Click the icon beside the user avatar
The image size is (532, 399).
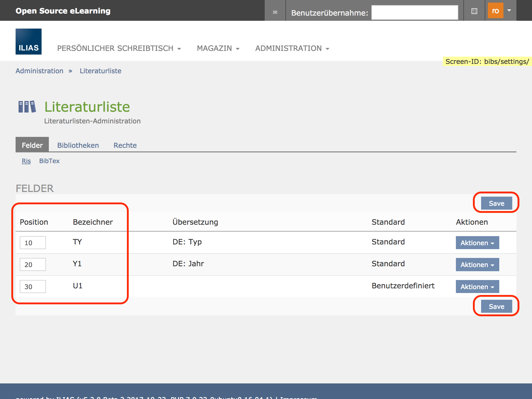tap(474, 11)
